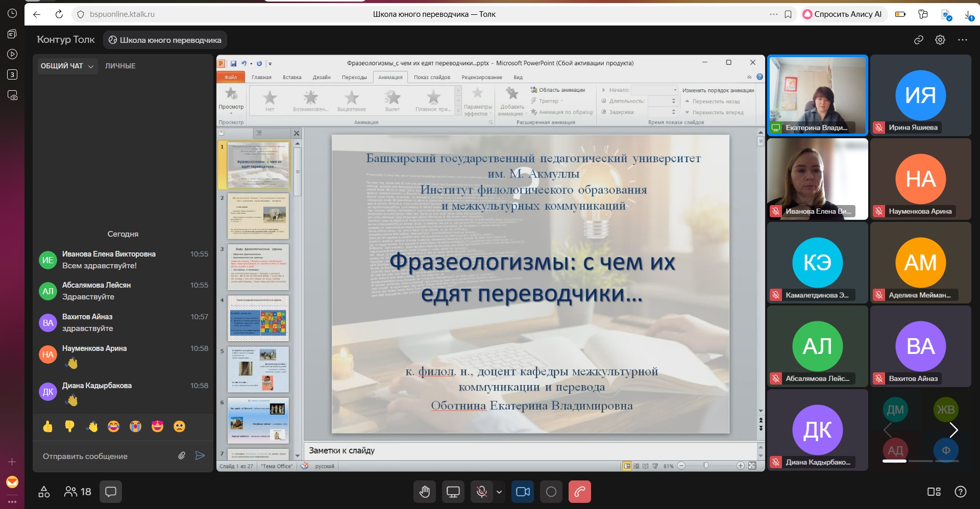
Task: Open microphone options chevron
Action: pos(499,492)
